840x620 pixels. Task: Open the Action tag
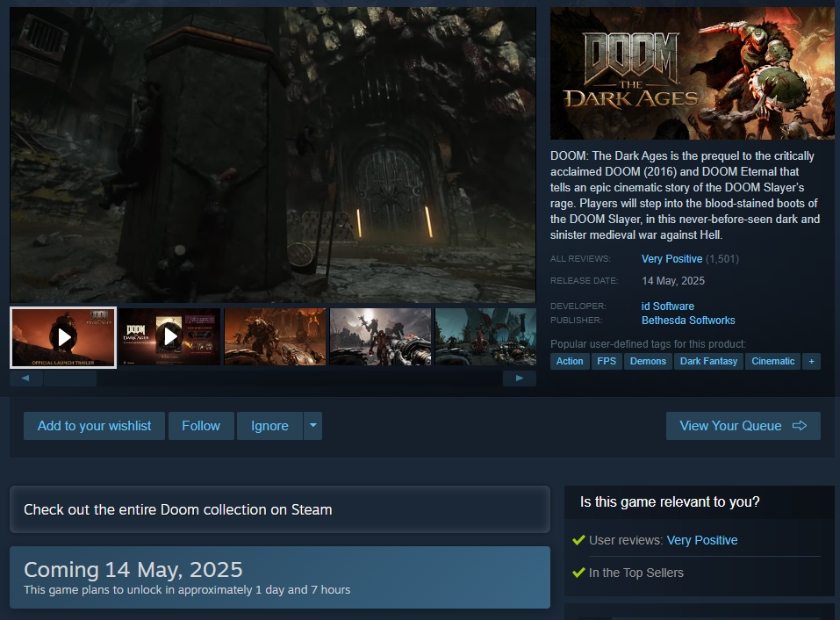[x=570, y=361]
